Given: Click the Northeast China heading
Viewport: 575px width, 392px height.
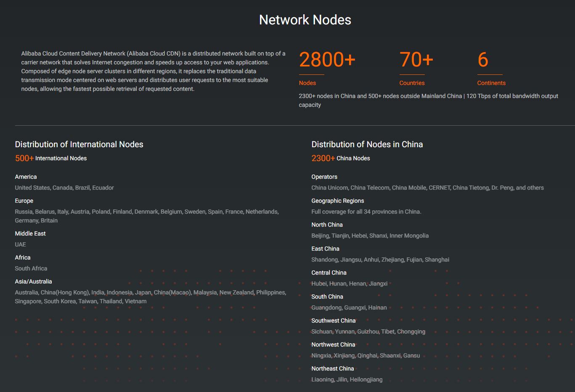Looking at the screenshot, I should pos(333,368).
